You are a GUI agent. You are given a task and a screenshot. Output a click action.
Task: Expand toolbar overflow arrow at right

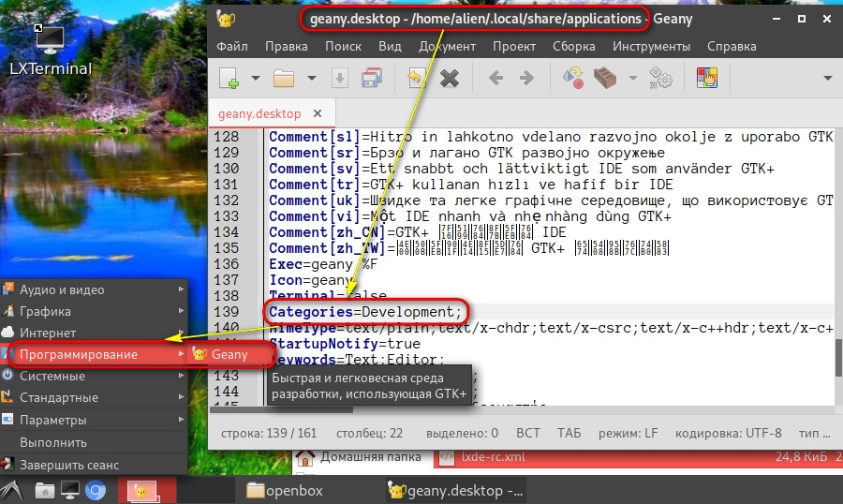tap(828, 78)
